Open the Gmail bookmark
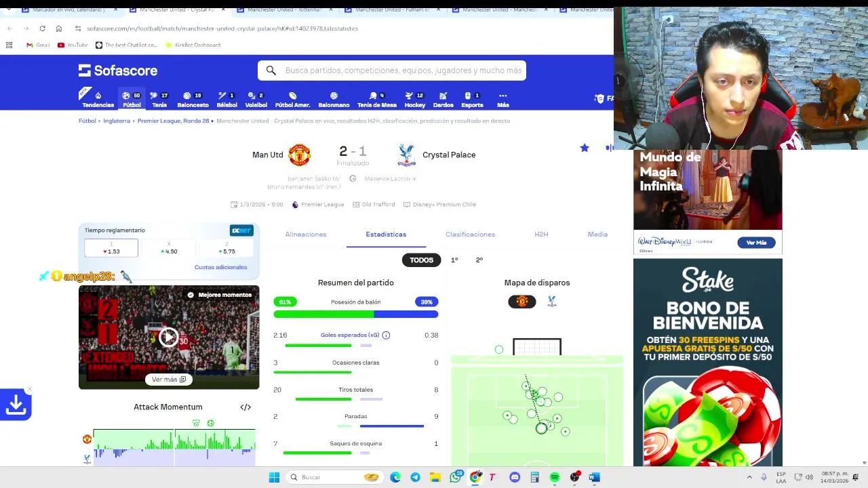Screen dimensions: 868x488 pos(38,45)
